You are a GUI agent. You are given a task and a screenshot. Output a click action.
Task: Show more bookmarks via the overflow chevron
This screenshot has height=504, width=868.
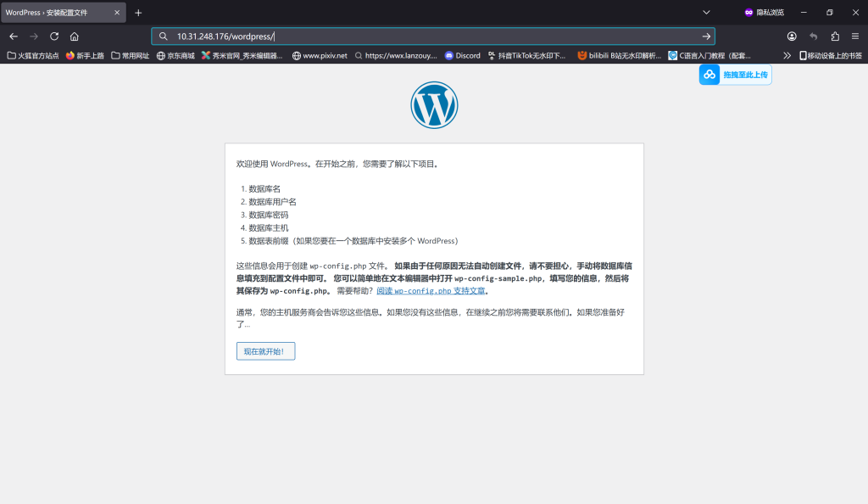[787, 55]
